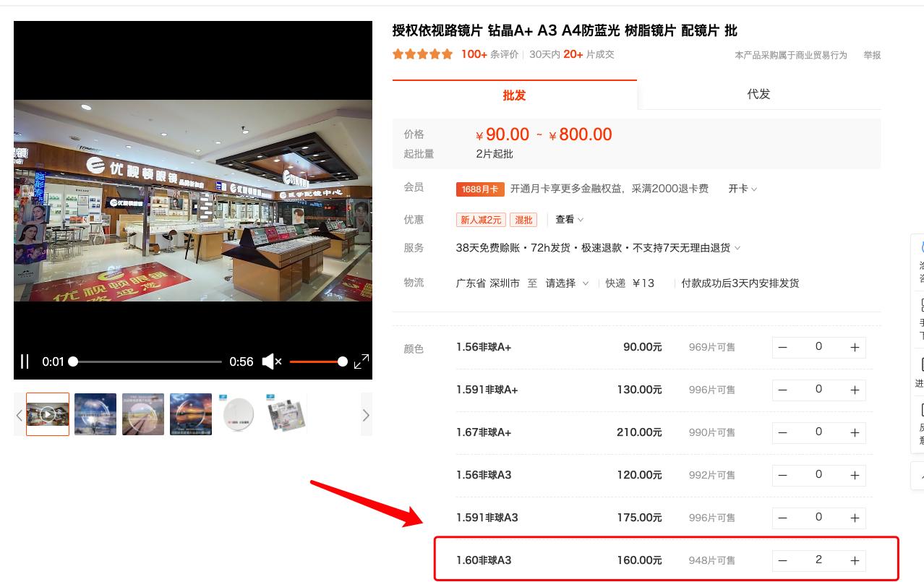Image resolution: width=924 pixels, height=582 pixels.
Task: Click the five-star rating icons
Action: coord(422,54)
